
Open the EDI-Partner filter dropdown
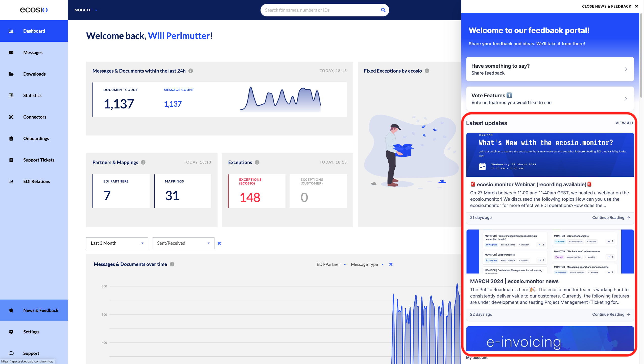[331, 264]
